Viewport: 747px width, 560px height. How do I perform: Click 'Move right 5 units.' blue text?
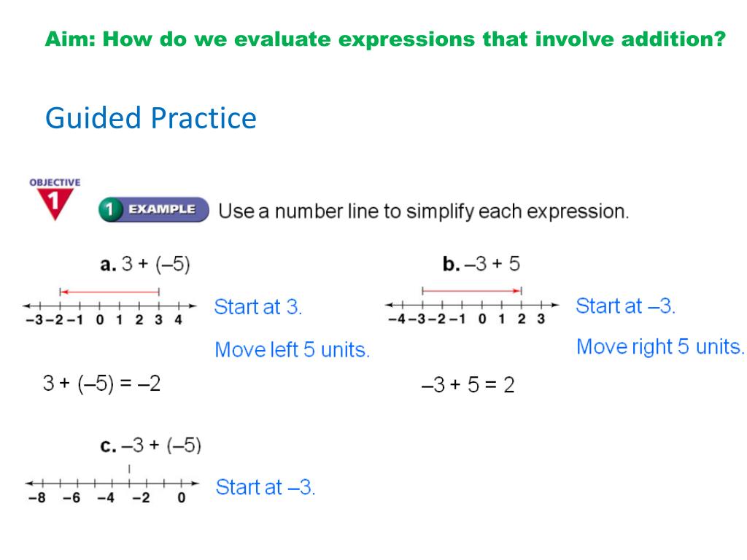pos(659,346)
